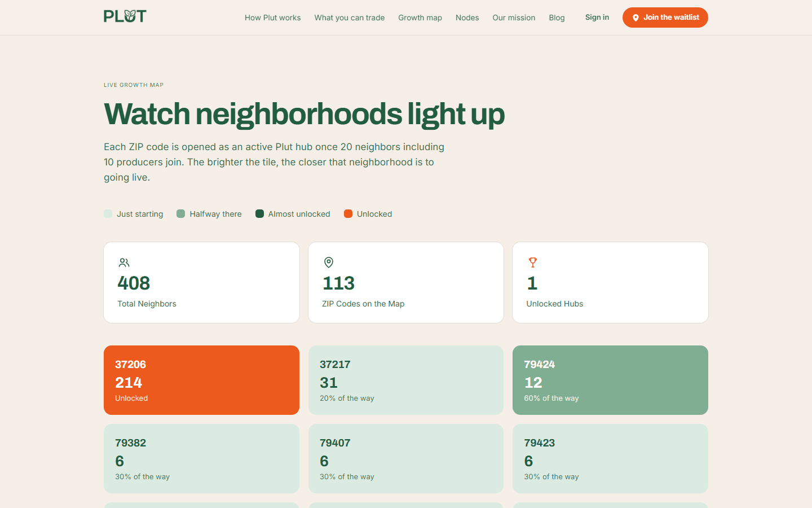Select the Just starting legend swatch
Screen dimensions: 812x508
pyautogui.click(x=108, y=213)
